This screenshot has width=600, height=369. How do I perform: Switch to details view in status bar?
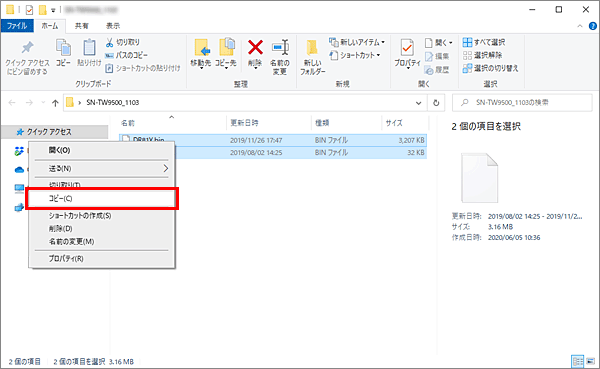pyautogui.click(x=577, y=361)
